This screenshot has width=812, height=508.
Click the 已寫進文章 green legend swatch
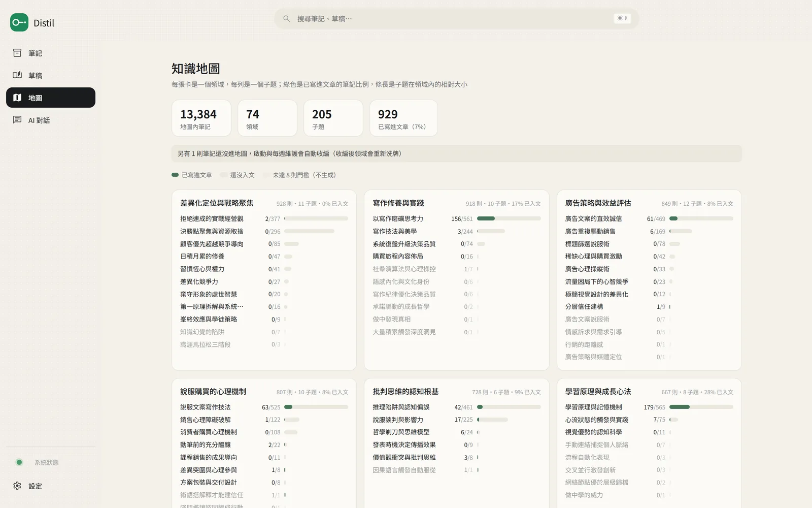175,175
